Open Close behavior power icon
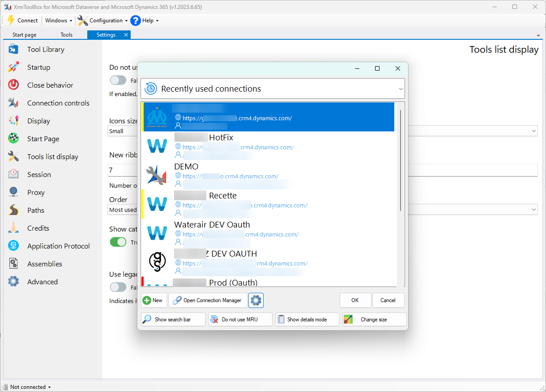 coord(13,85)
